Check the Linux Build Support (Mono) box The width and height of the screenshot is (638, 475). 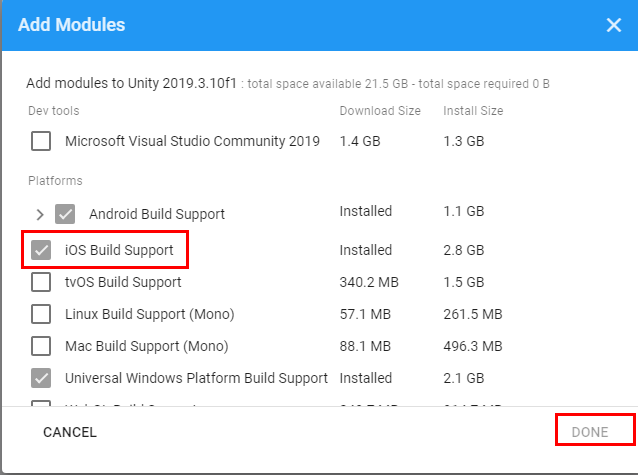(x=41, y=315)
